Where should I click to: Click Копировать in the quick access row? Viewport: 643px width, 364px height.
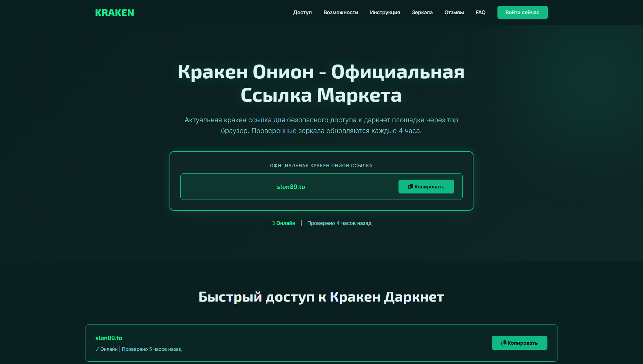(519, 343)
